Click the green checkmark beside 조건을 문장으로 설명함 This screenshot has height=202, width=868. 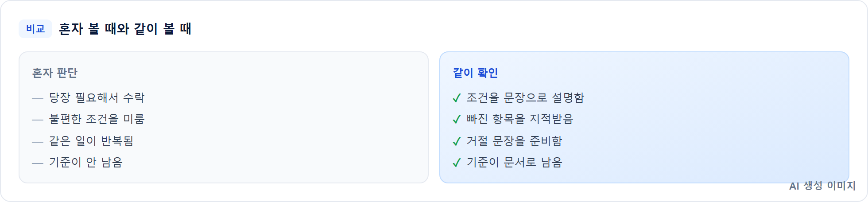[457, 98]
